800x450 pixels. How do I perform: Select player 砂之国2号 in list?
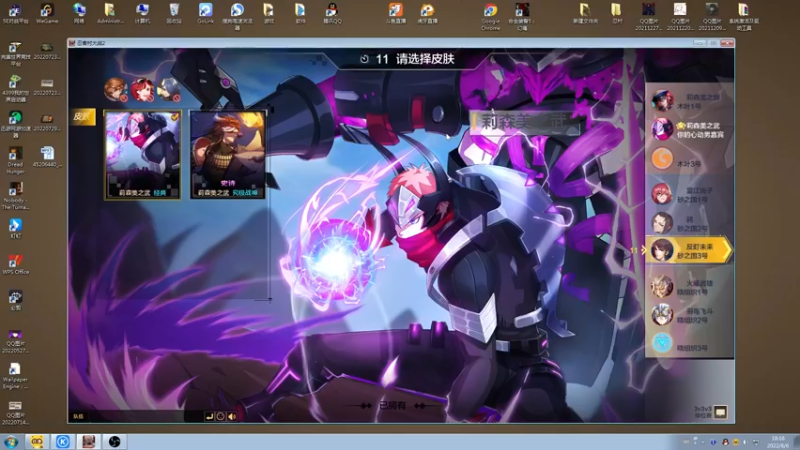coord(689,223)
